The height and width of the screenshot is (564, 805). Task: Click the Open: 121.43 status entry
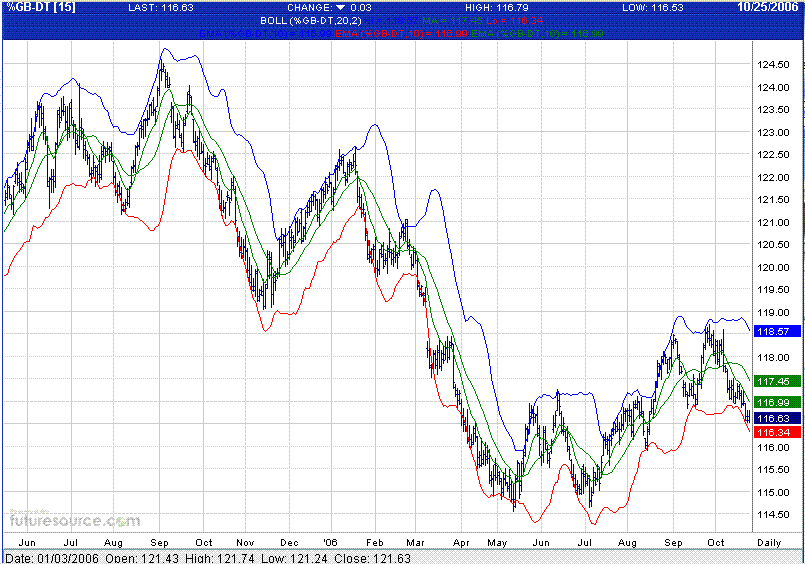pyautogui.click(x=142, y=558)
